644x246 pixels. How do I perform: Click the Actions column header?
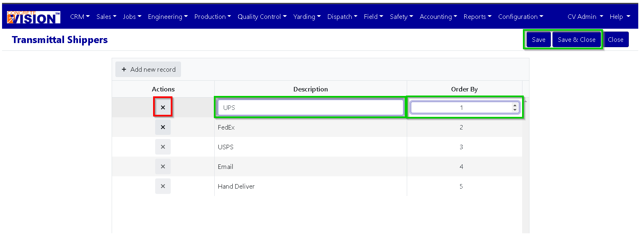[x=163, y=89]
